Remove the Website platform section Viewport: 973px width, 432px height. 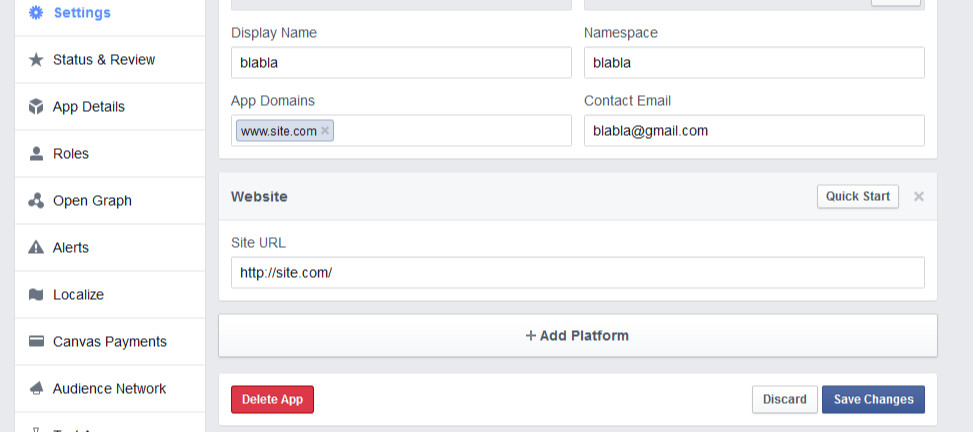[x=919, y=197]
